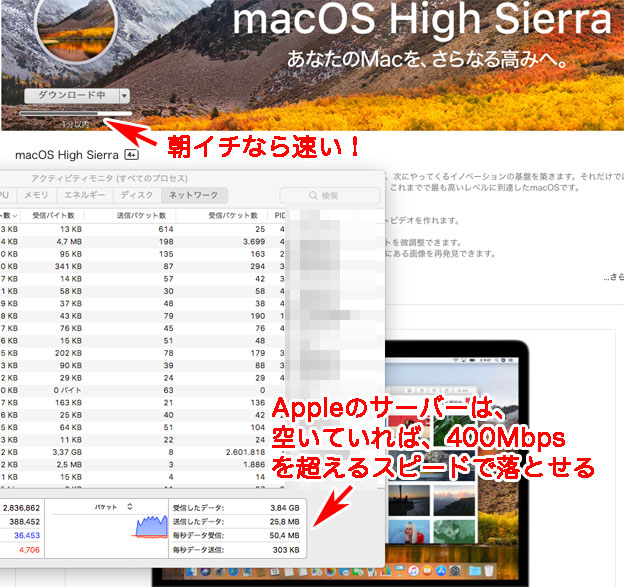This screenshot has height=587, width=624.
Task: Click the 毎秒データ受信 50,4 MB statistic
Action: [236, 535]
